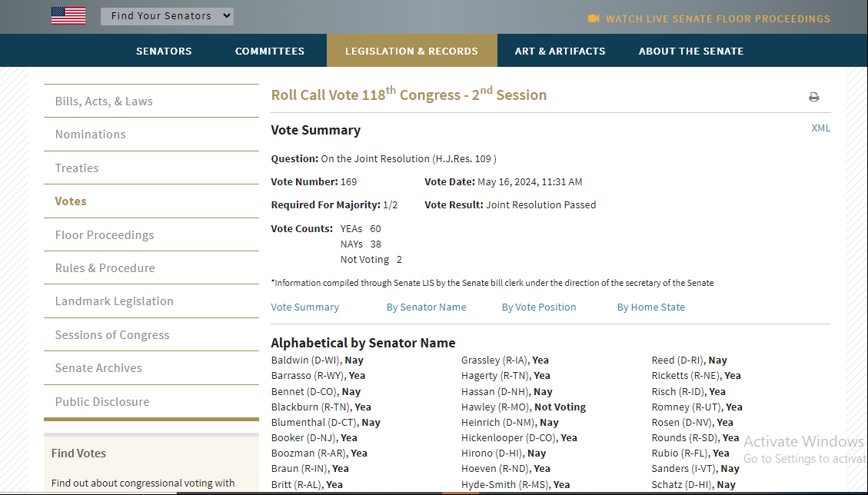Screen dimensions: 868x495
Task: Click the Not Voting 2 count
Action: pyautogui.click(x=371, y=260)
